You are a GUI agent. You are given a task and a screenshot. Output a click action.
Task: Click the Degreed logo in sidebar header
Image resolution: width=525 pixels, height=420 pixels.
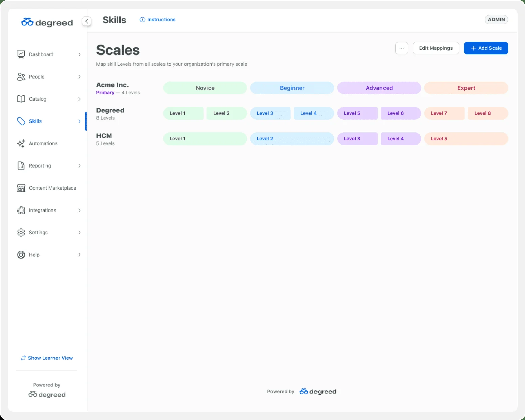[47, 22]
